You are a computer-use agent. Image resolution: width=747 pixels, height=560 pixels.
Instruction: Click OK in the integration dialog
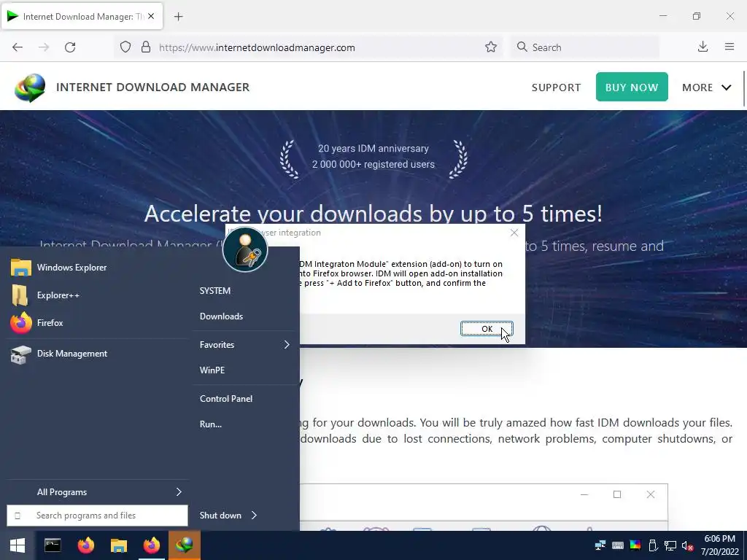(x=487, y=329)
